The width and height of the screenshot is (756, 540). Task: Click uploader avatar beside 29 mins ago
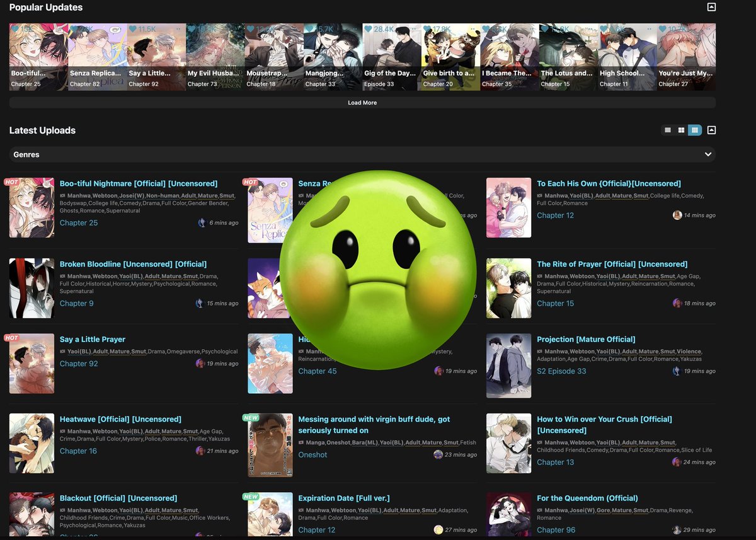(677, 530)
